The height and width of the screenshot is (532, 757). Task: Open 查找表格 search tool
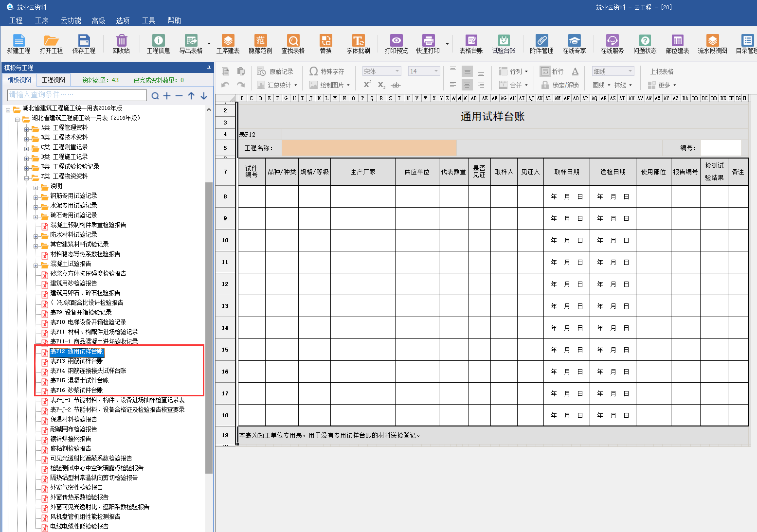[x=293, y=43]
